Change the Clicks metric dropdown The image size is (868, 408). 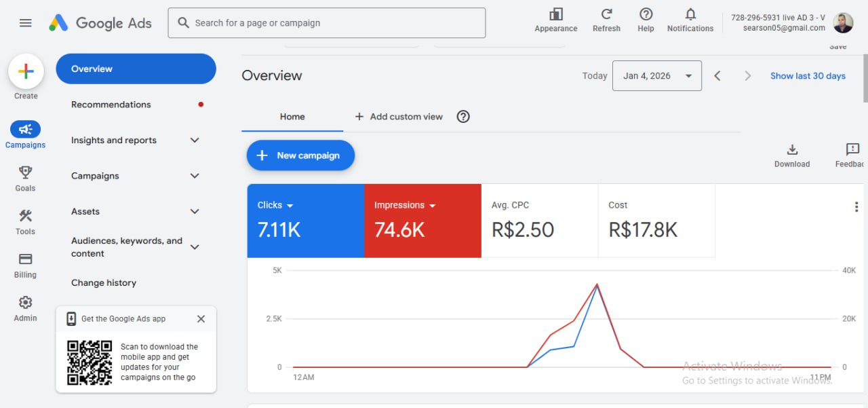275,205
